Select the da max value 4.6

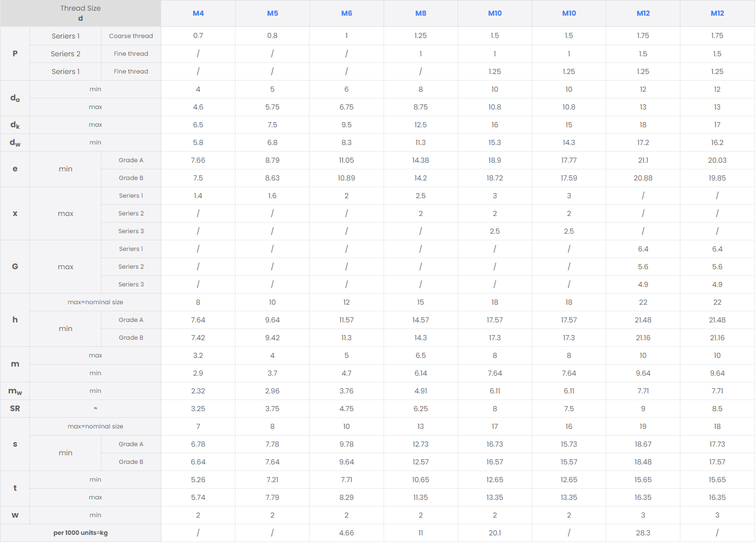[198, 107]
